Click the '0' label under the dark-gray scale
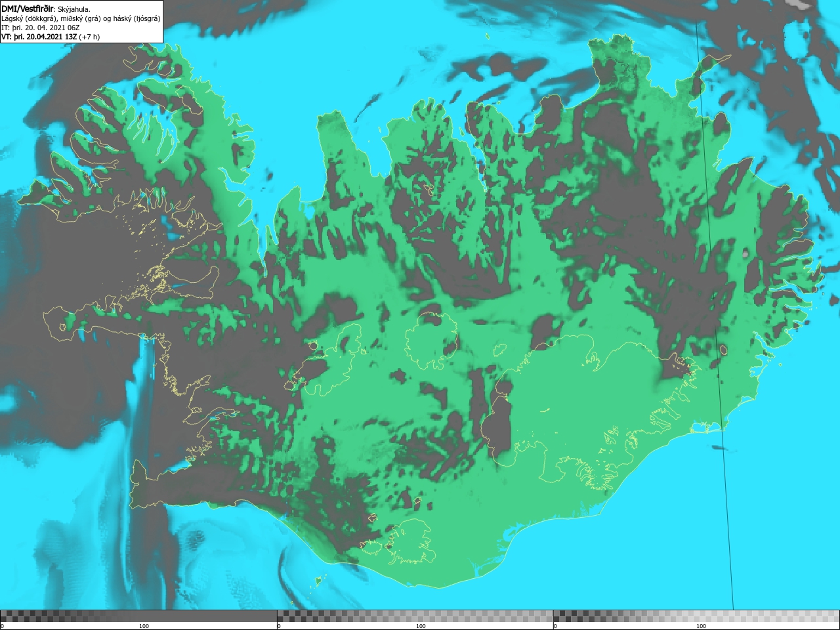This screenshot has width=840, height=630. point(2,626)
